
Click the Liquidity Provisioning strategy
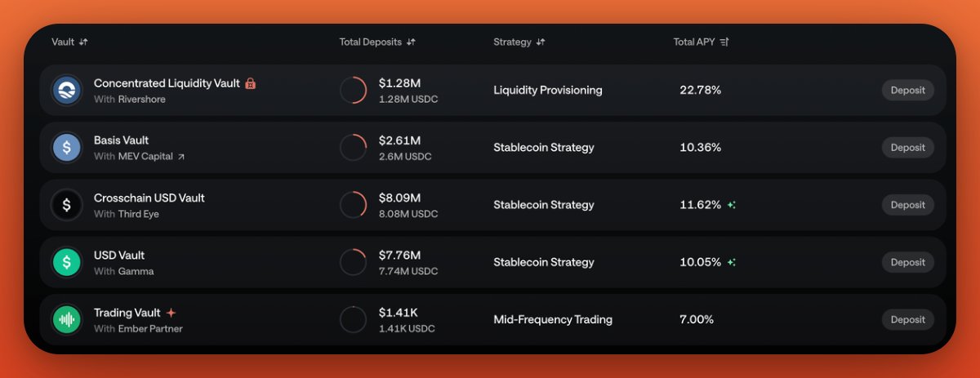click(x=548, y=90)
